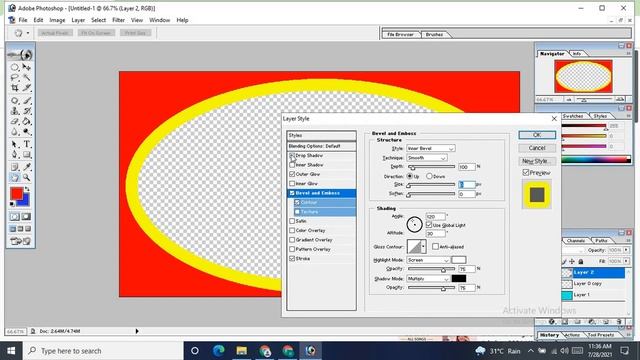Toggle the Preview checkbox

tap(526, 173)
